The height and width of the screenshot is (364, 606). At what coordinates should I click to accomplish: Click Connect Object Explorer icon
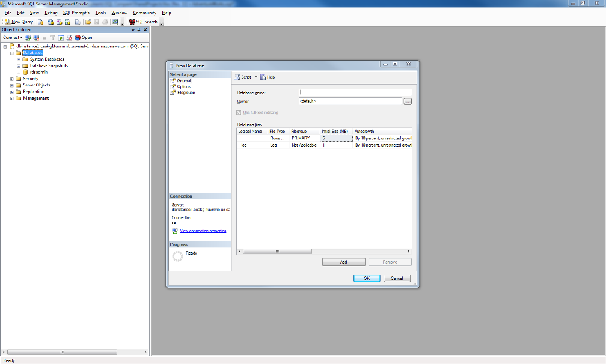point(28,38)
